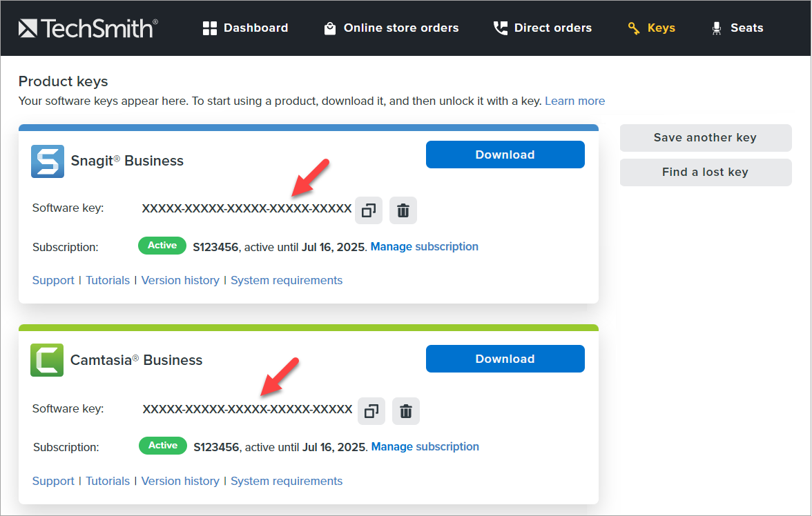Open the Learn more link
Screen dimensions: 812x516
[x=574, y=101]
